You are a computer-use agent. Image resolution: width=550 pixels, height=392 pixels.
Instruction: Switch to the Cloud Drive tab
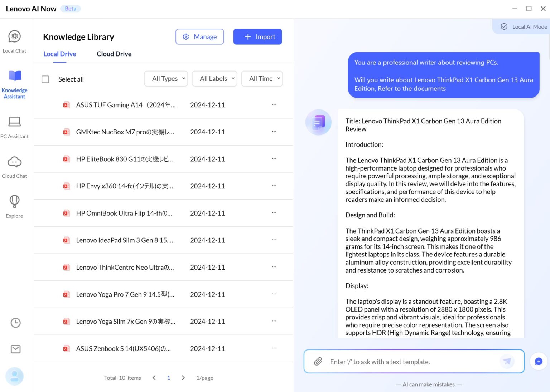click(x=114, y=54)
